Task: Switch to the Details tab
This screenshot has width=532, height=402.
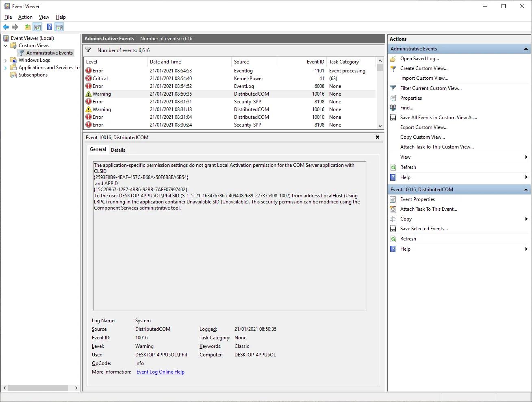Action: [x=118, y=150]
